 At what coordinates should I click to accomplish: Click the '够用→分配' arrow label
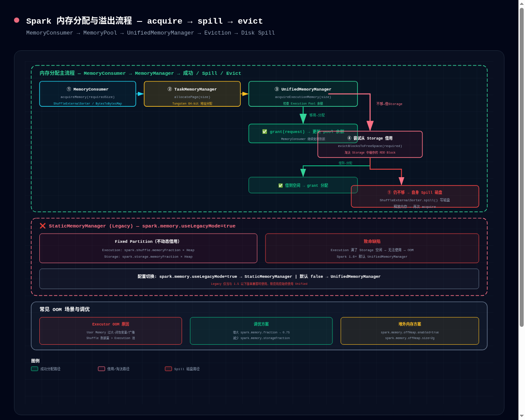[317, 115]
